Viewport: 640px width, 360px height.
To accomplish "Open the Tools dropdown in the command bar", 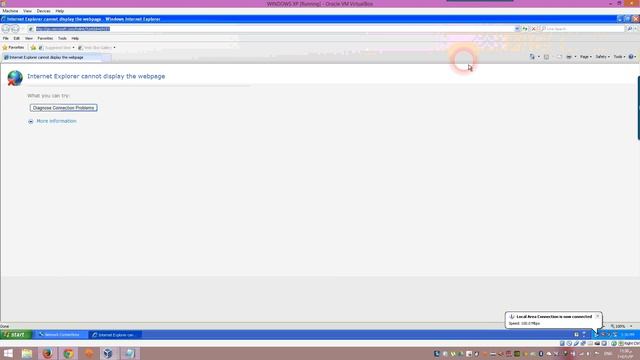I will pyautogui.click(x=619, y=57).
